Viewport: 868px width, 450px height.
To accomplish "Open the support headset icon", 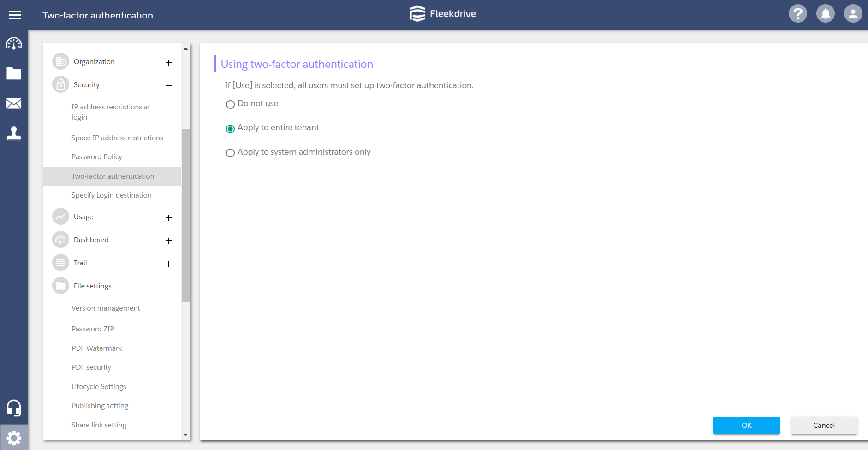I will (x=14, y=408).
